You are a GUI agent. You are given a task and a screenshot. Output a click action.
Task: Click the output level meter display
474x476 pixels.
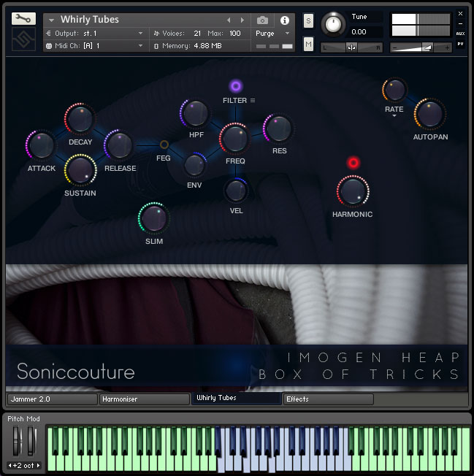(x=421, y=25)
